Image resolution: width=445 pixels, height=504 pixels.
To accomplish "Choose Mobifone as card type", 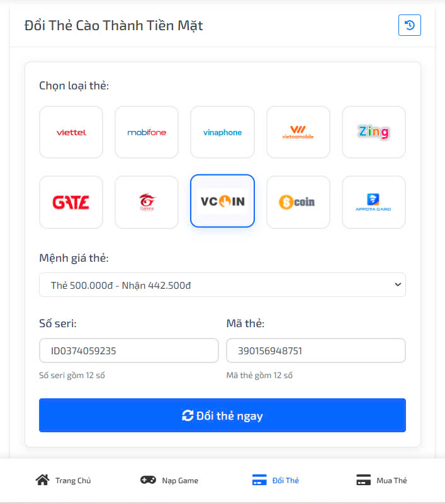I will (147, 132).
